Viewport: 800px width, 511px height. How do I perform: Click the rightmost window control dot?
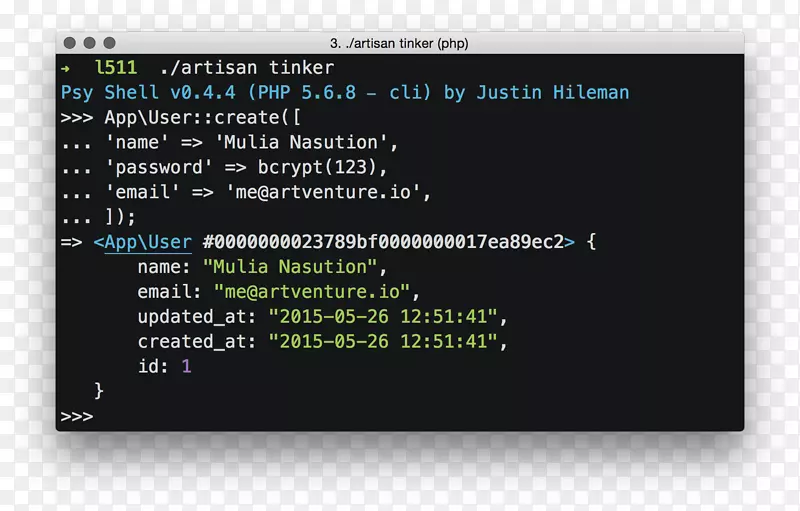click(109, 43)
